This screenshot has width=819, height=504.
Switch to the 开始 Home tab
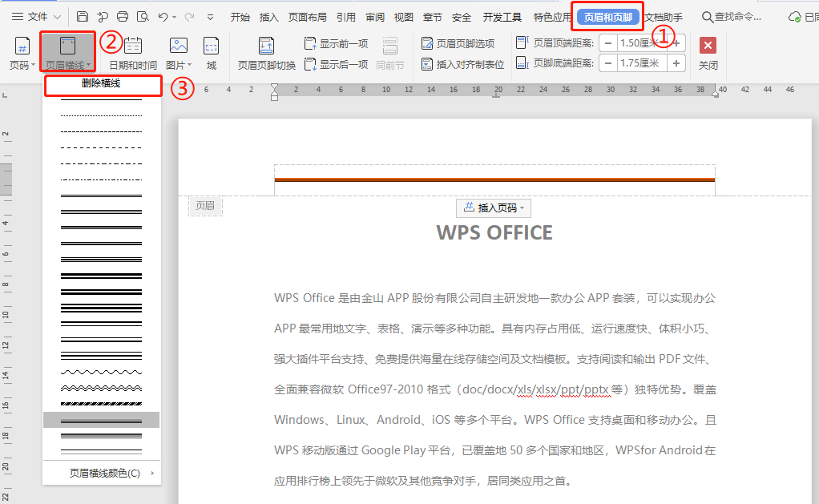240,17
